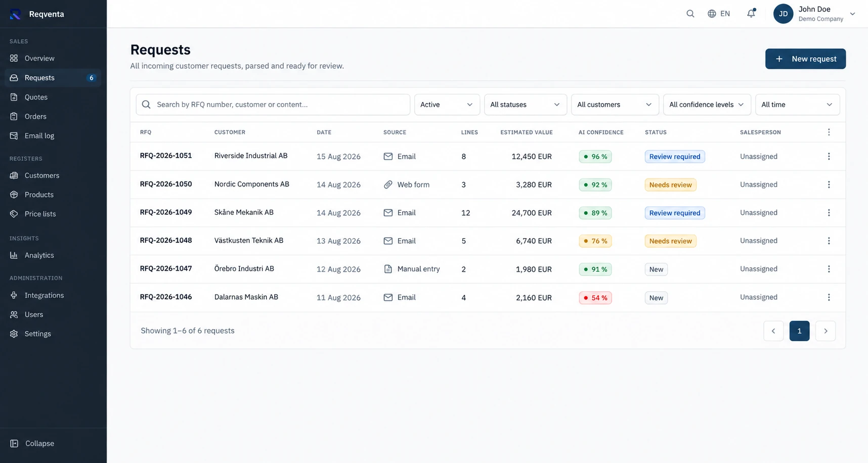Image resolution: width=868 pixels, height=463 pixels.
Task: Focus the RFQ search field
Action: tap(273, 105)
